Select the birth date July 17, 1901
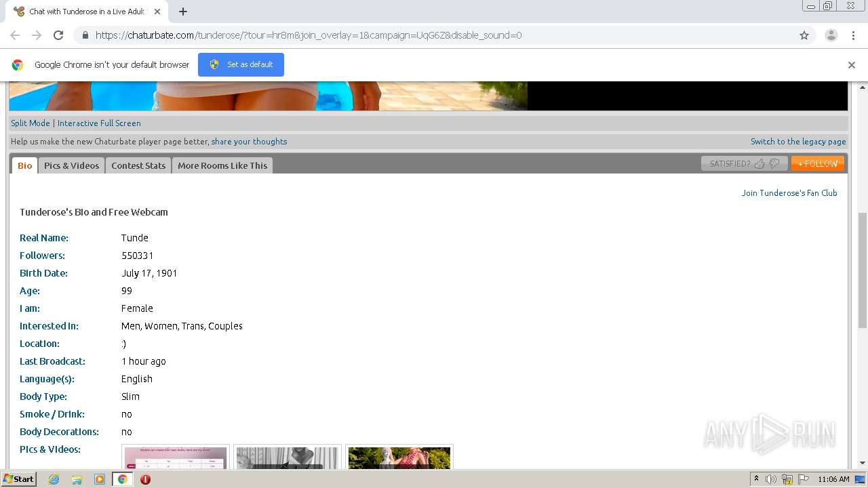This screenshot has width=868, height=488. [x=149, y=273]
